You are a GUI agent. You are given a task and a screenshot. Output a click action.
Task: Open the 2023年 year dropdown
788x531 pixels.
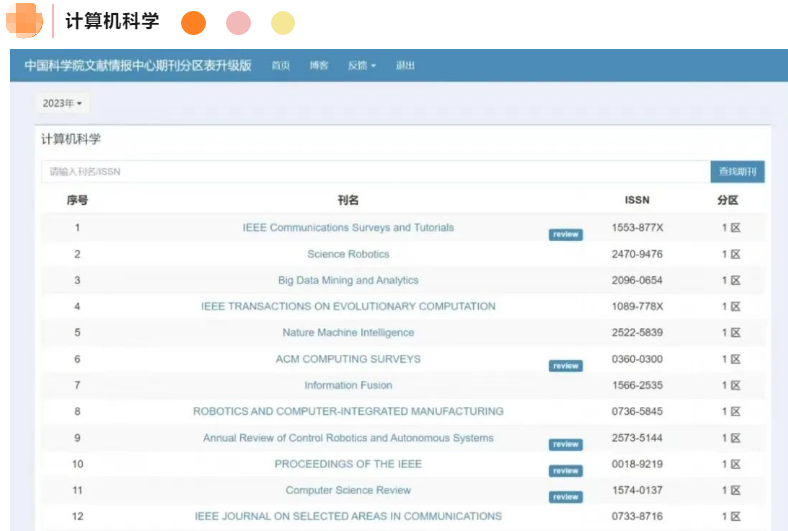pos(62,103)
